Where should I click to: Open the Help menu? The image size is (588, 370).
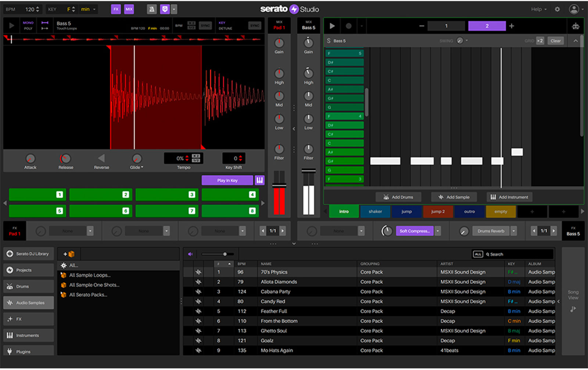click(538, 9)
